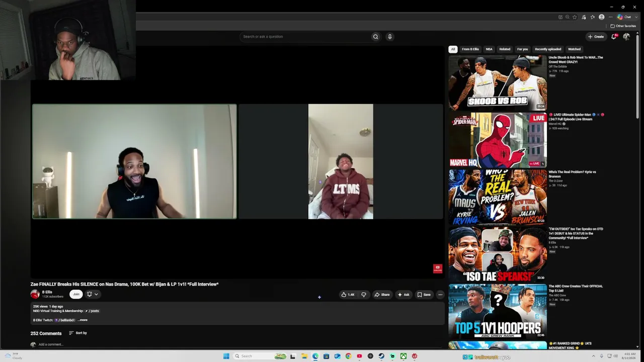Image resolution: width=644 pixels, height=362 pixels.
Task: Open more actions menu beside Save
Action: [x=440, y=295]
